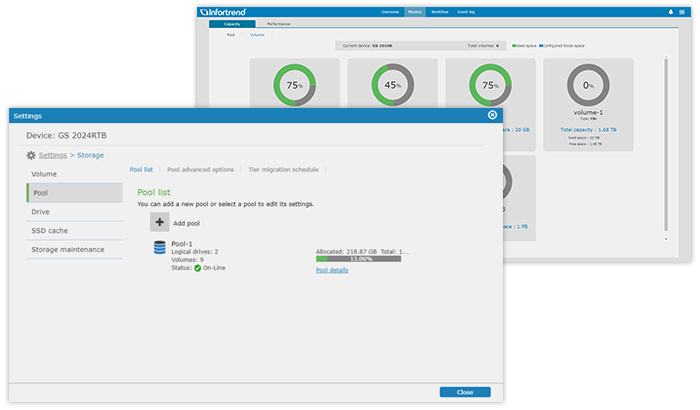Click the Close button in Settings dialog
This screenshot has width=700, height=410.
click(465, 392)
